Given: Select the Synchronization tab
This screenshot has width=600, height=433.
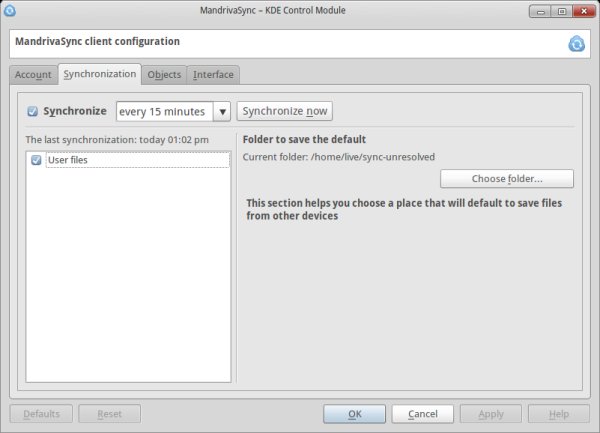Looking at the screenshot, I should click(x=99, y=74).
